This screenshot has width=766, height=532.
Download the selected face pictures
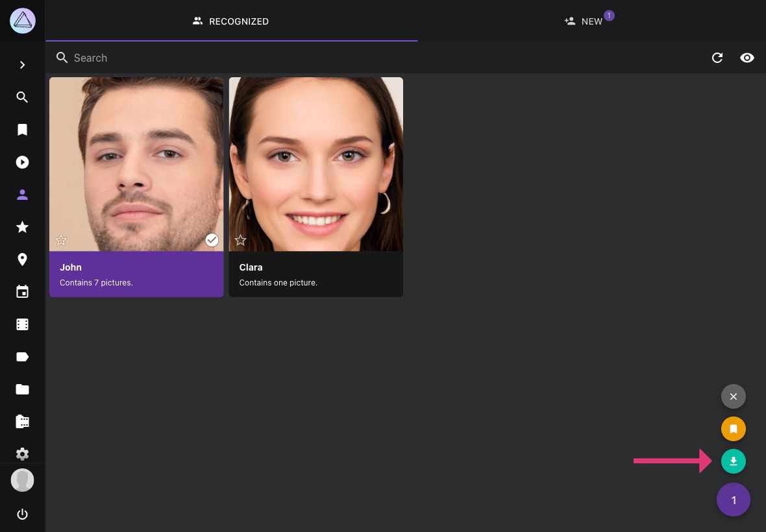click(734, 461)
